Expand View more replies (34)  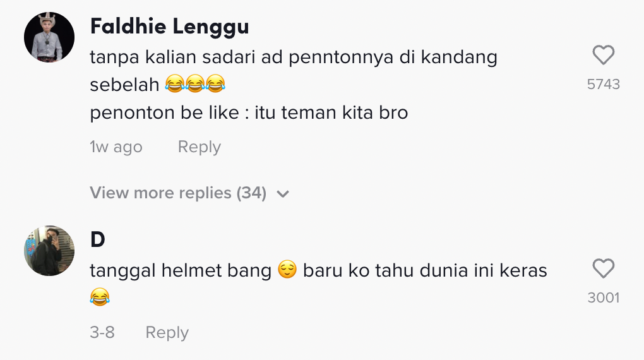click(x=178, y=193)
